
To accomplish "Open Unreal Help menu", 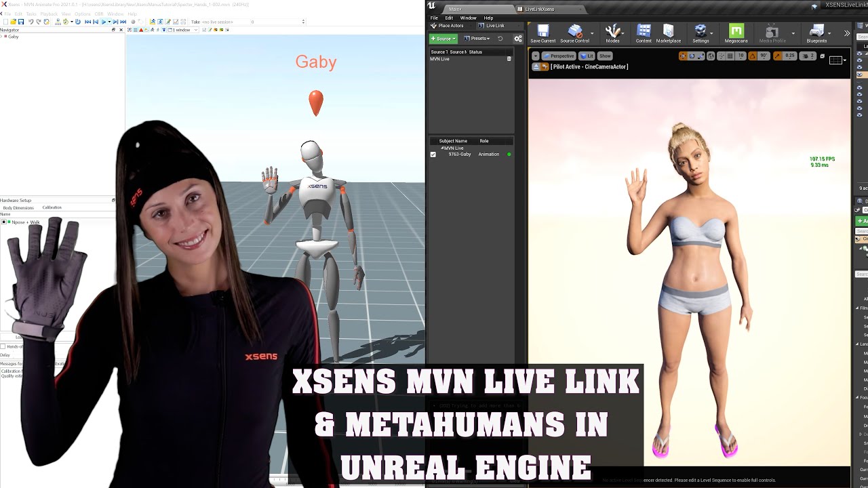I will (488, 18).
